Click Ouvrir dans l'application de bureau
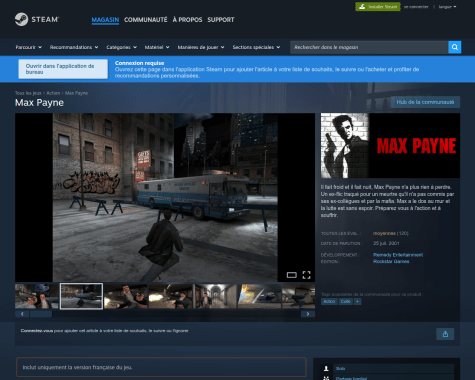This screenshot has width=475, height=380. click(63, 69)
